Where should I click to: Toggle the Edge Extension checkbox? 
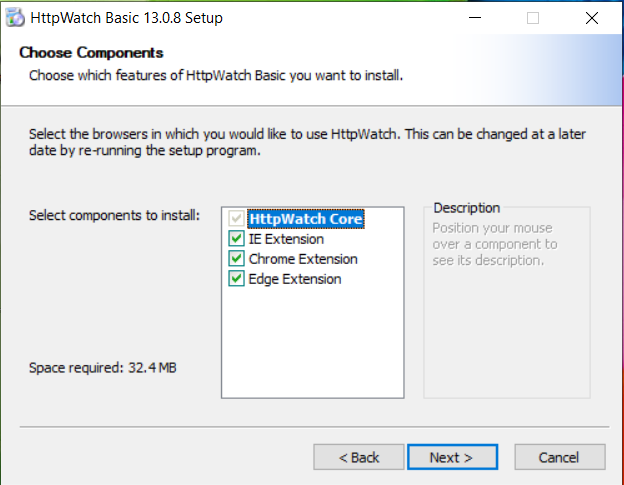pyautogui.click(x=236, y=279)
